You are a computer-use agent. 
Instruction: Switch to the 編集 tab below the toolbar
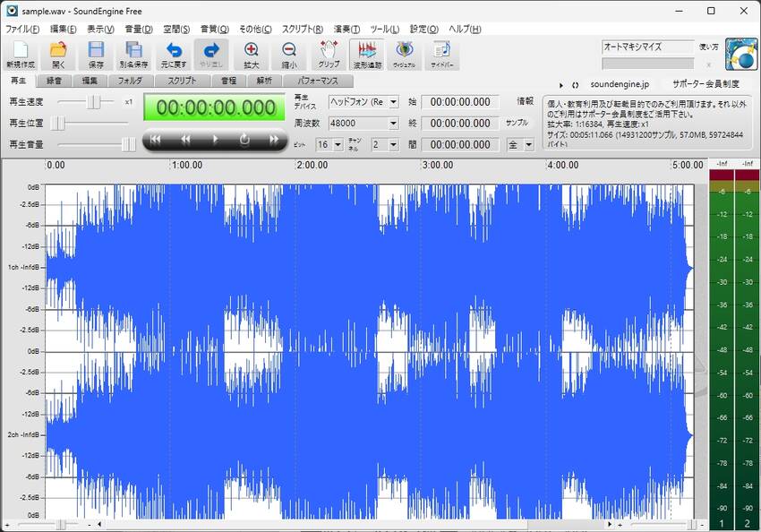pos(90,82)
